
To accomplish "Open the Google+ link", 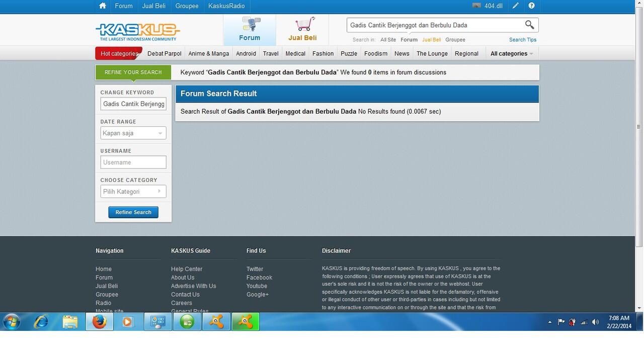I will coord(258,295).
